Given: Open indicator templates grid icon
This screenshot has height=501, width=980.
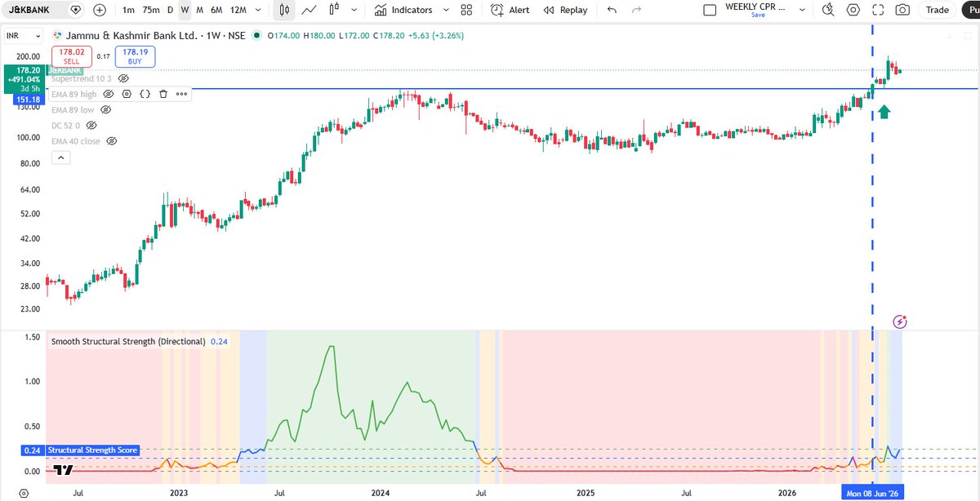Looking at the screenshot, I should pos(466,10).
